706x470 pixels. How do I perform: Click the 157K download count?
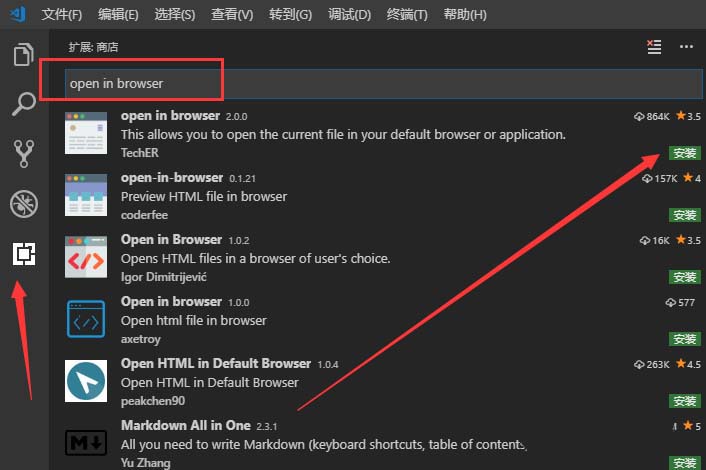660,179
